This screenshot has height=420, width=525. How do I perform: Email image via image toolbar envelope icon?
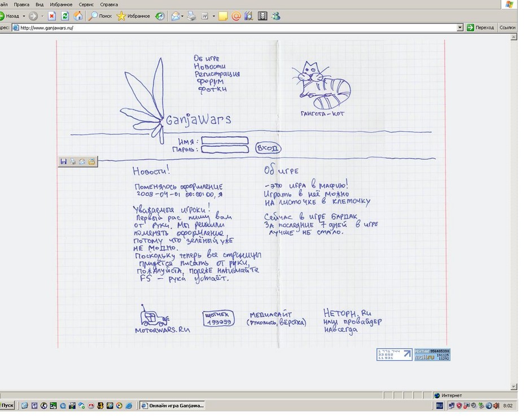pyautogui.click(x=82, y=162)
